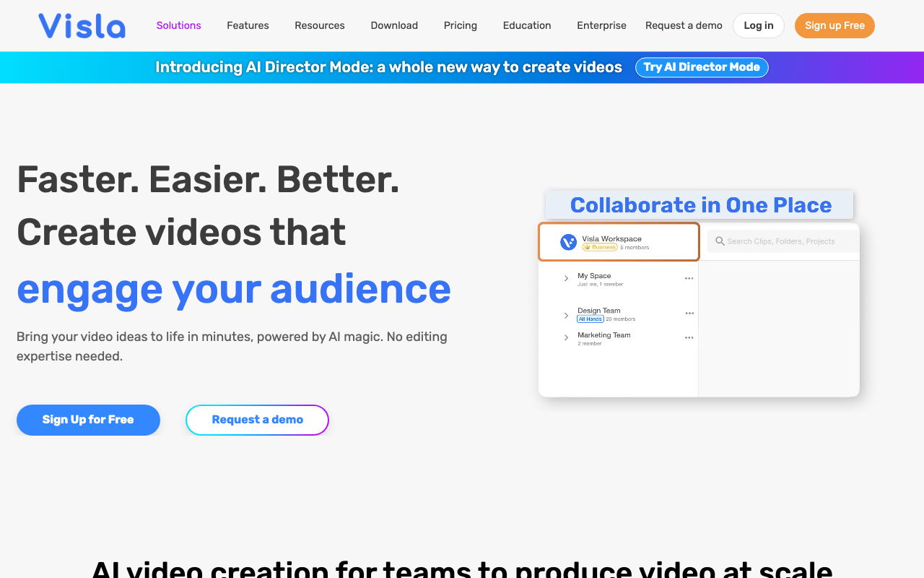Click the engage your audience headline
924x578 pixels.
234,289
